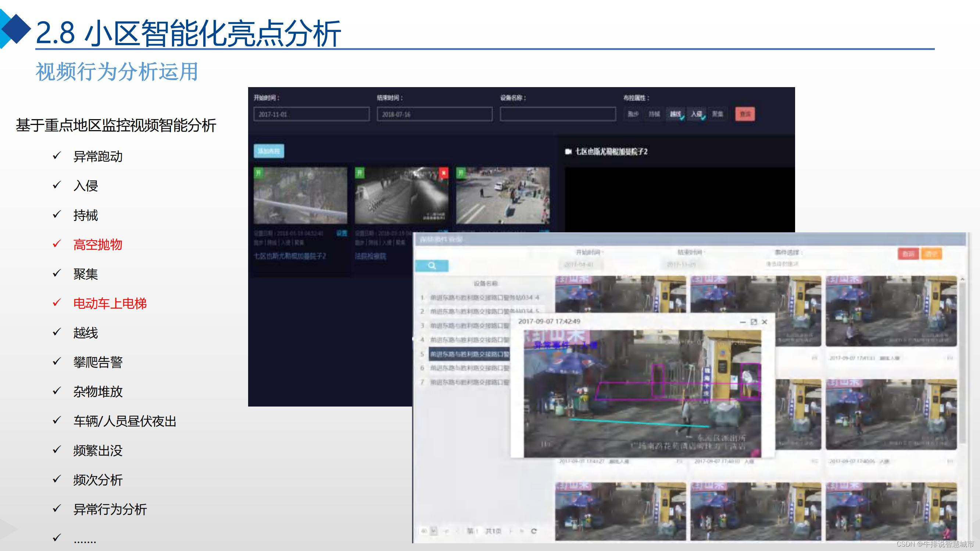Click the magnifier search button in device panel

[x=432, y=266]
